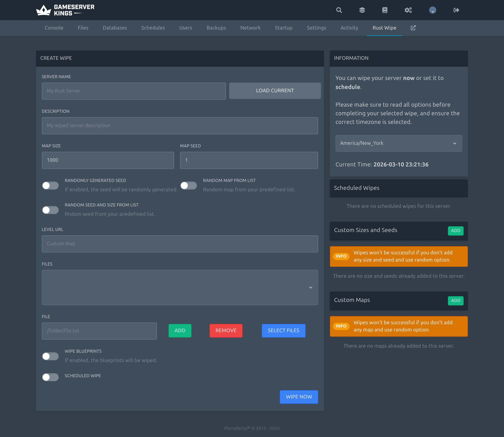Open the documentation book icon

pyautogui.click(x=385, y=10)
